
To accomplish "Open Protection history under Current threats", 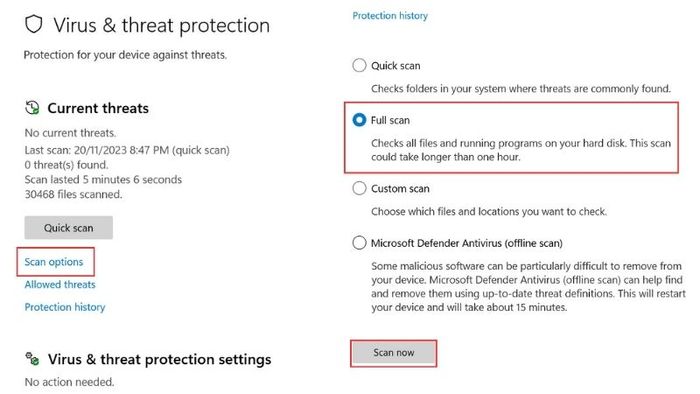I will point(65,307).
